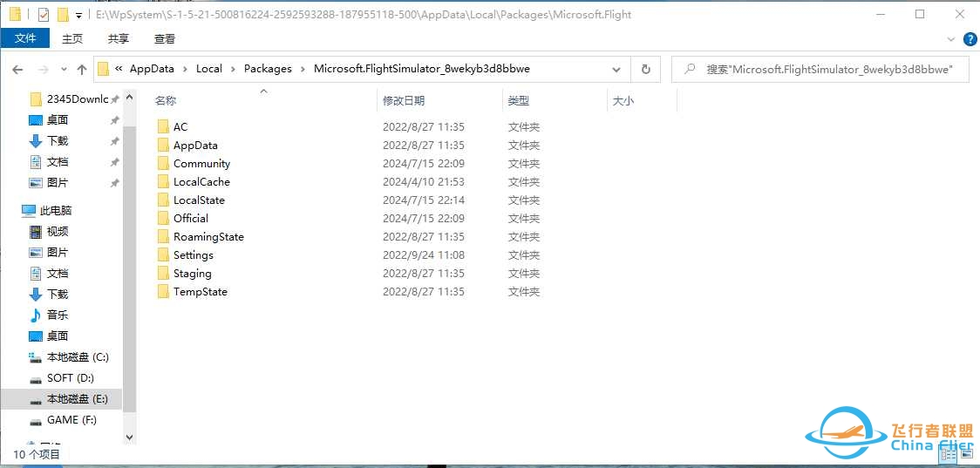Switch to the 查看 ribbon tab
980x468 pixels.
click(x=165, y=38)
